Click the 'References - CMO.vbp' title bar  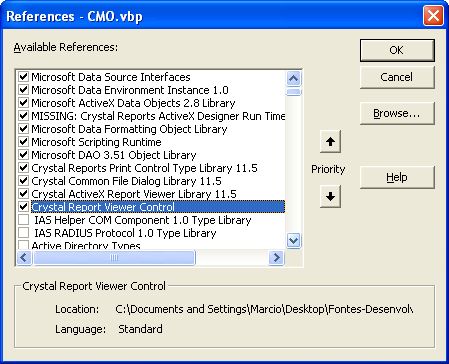74,16
